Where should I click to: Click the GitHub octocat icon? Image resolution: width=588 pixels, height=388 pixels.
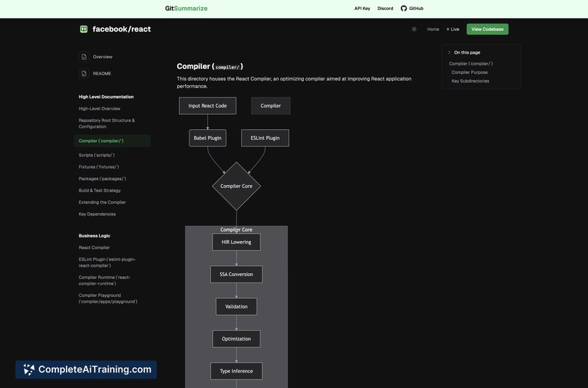click(x=404, y=9)
